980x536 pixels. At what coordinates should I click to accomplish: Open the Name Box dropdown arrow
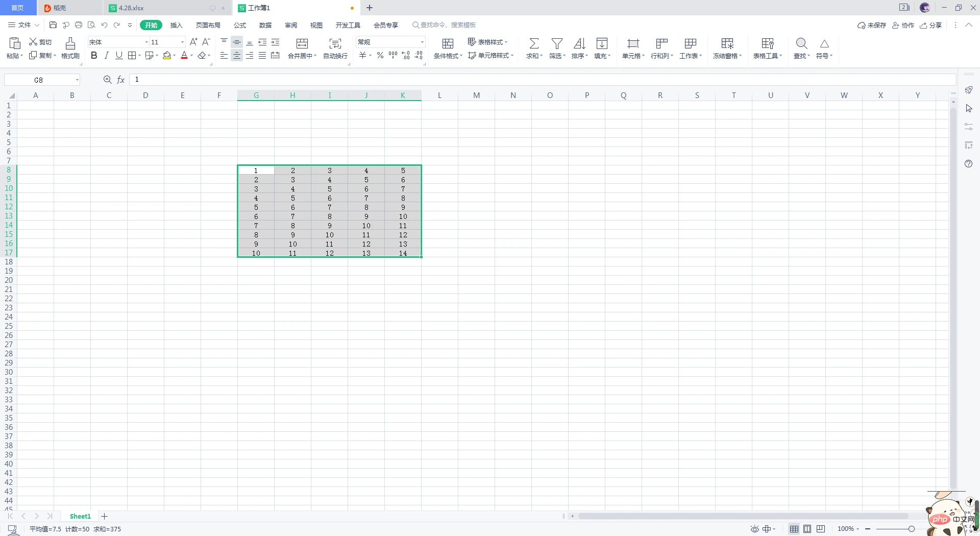coord(77,80)
